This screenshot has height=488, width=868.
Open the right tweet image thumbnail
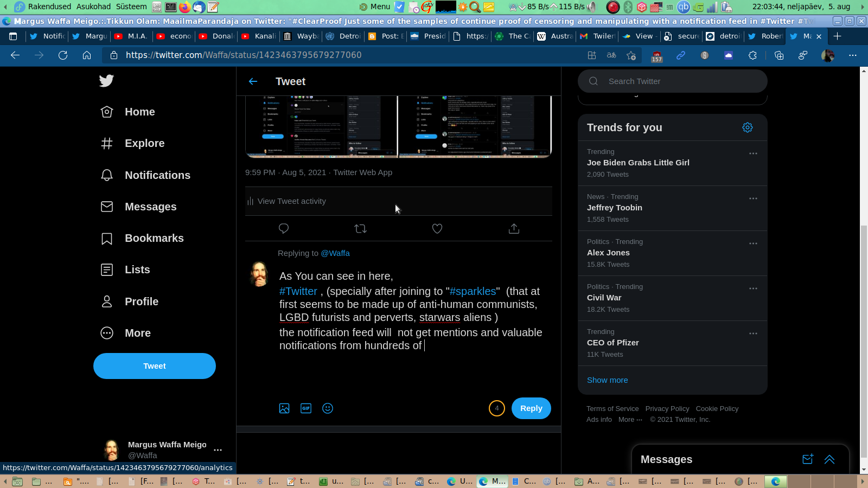tap(475, 126)
